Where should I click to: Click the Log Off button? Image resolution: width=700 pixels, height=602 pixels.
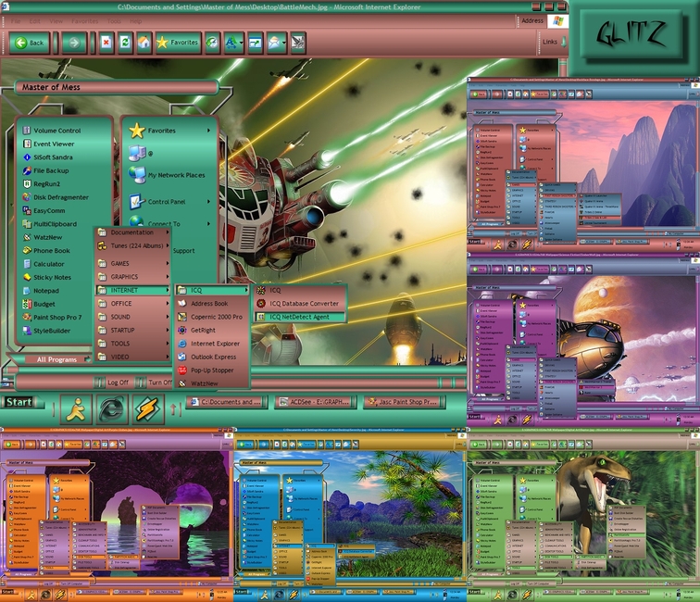113,383
